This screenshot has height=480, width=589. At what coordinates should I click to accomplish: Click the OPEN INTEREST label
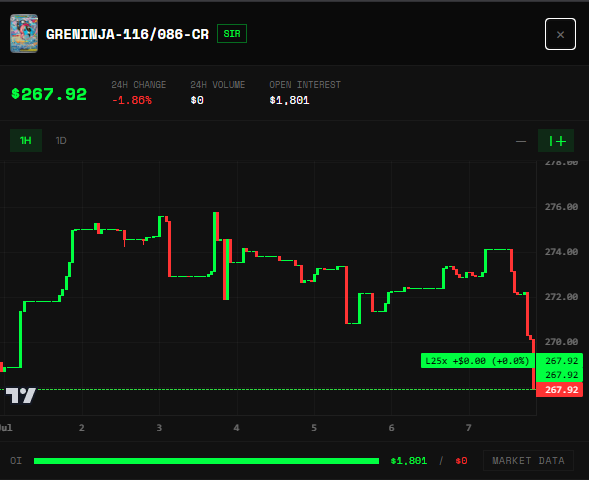click(x=305, y=85)
